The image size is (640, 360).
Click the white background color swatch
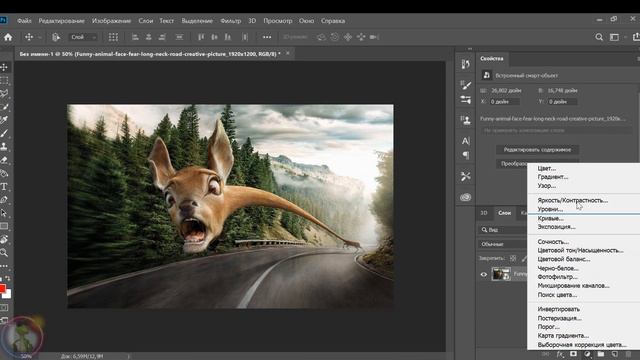click(x=8, y=295)
